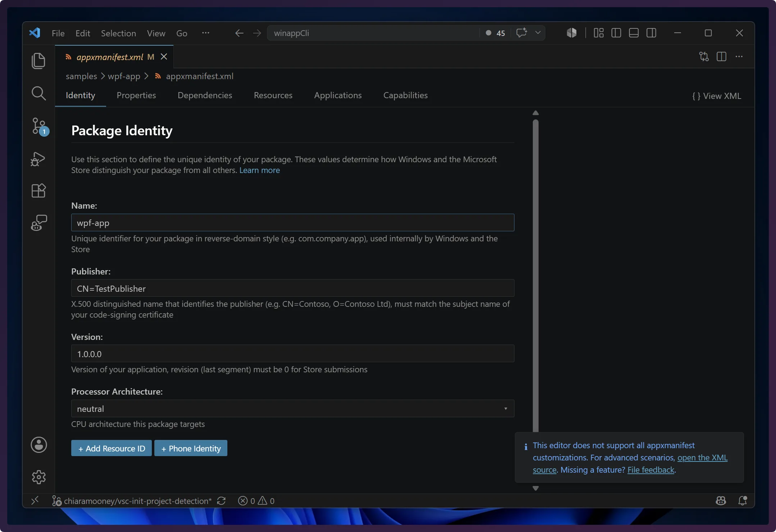776x532 pixels.
Task: Open the Edit menu
Action: click(x=83, y=33)
